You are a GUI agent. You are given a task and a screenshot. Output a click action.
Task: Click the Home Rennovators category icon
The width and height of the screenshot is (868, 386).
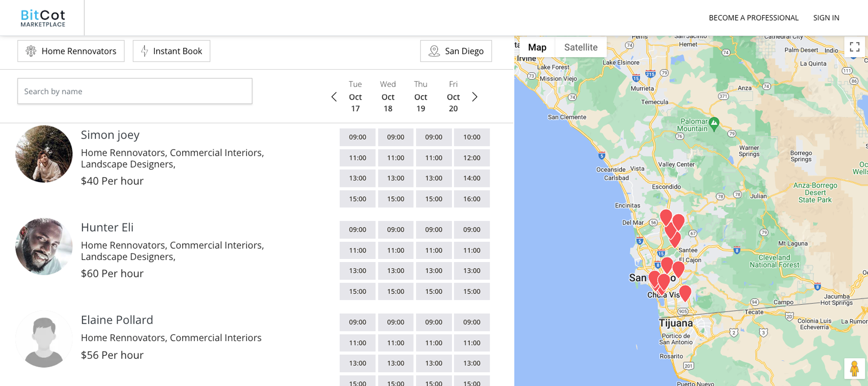31,51
